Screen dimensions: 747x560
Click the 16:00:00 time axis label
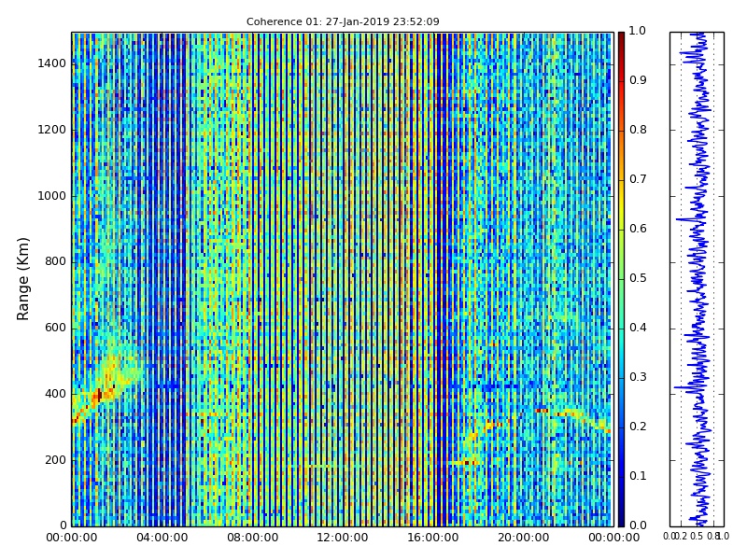click(433, 538)
